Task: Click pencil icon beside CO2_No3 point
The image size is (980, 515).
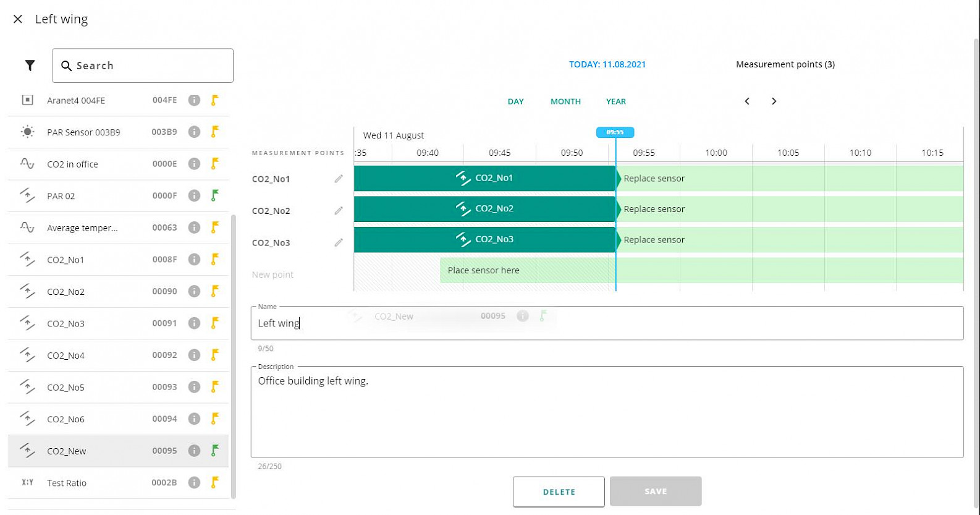Action: click(339, 242)
